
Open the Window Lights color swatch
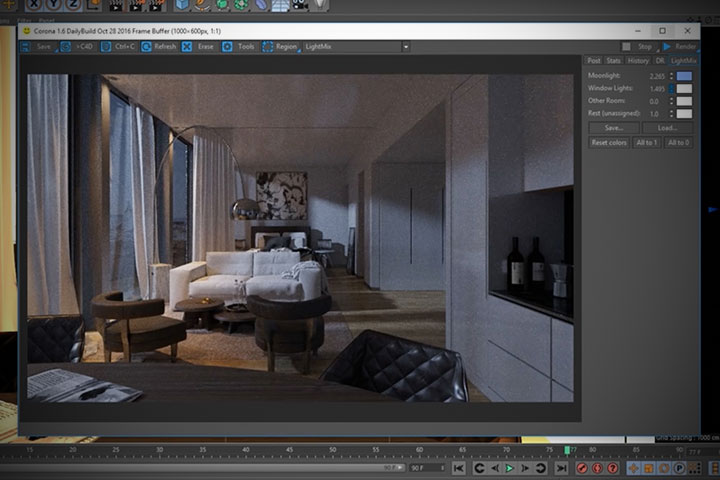(x=684, y=89)
